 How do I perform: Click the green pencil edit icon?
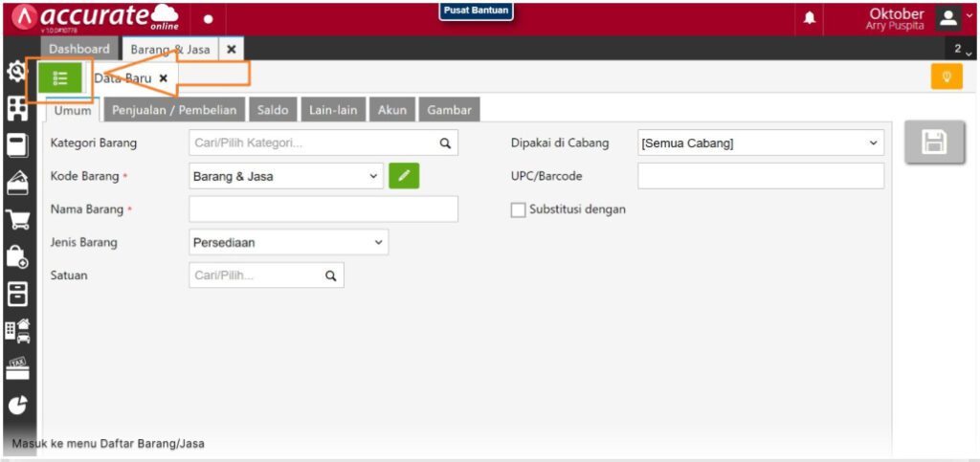click(x=404, y=176)
